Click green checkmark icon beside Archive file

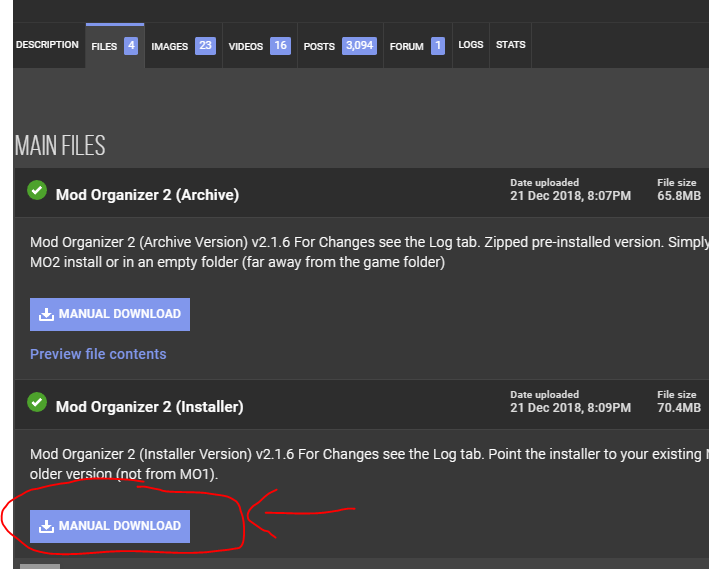click(x=37, y=190)
